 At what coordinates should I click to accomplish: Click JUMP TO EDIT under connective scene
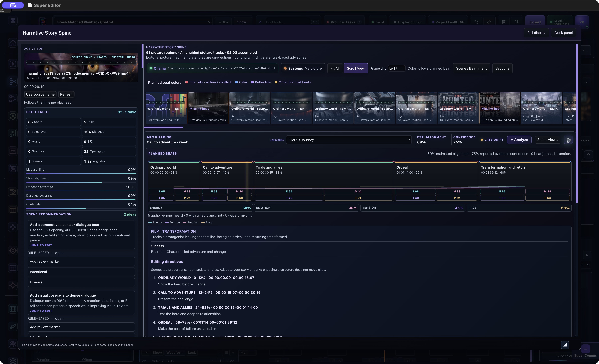point(41,245)
